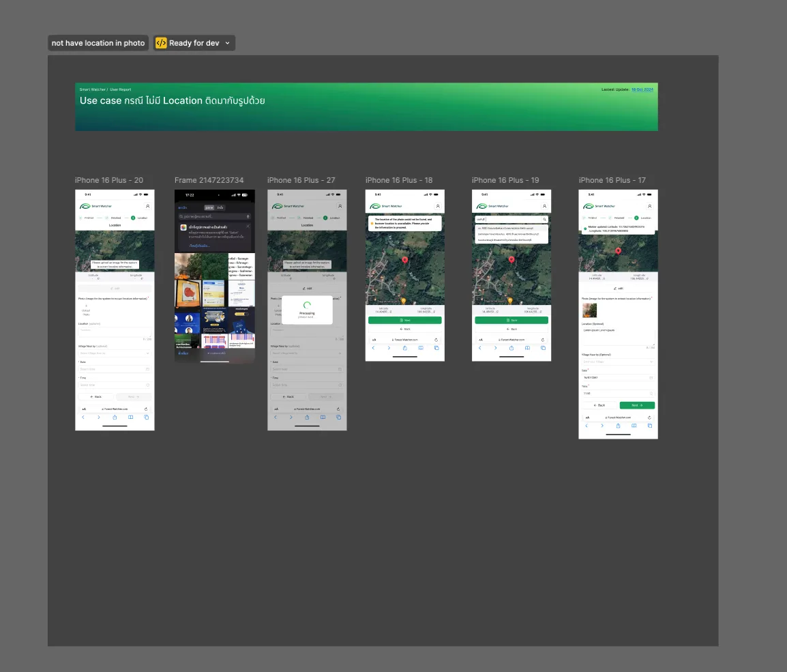This screenshot has height=672, width=787.
Task: Click the share icon in iPhone 16 Plus - 18
Action: point(405,347)
